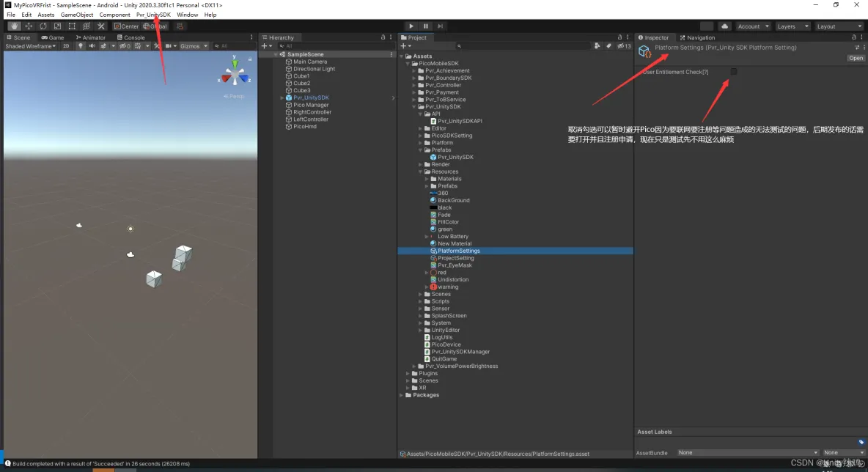This screenshot has height=472, width=868.
Task: Toggle User Entitlement Check checkbox
Action: coord(734,71)
